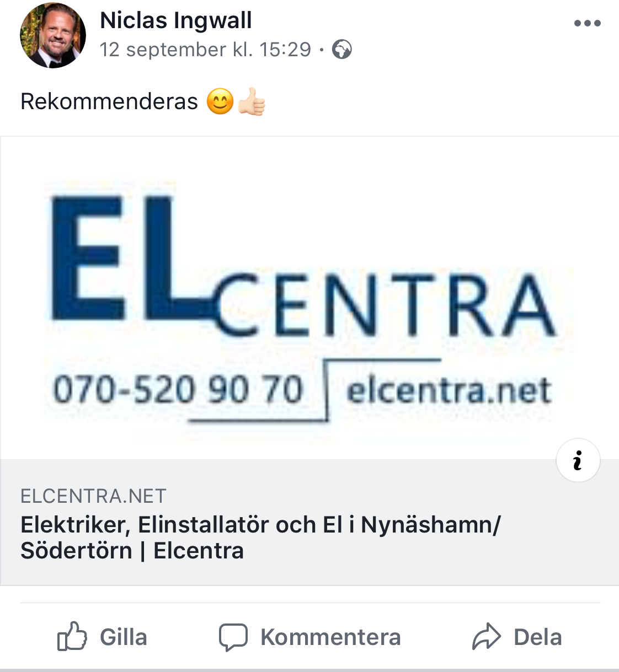This screenshot has width=619, height=672.
Task: Click the public globe privacy icon
Action: point(342,50)
